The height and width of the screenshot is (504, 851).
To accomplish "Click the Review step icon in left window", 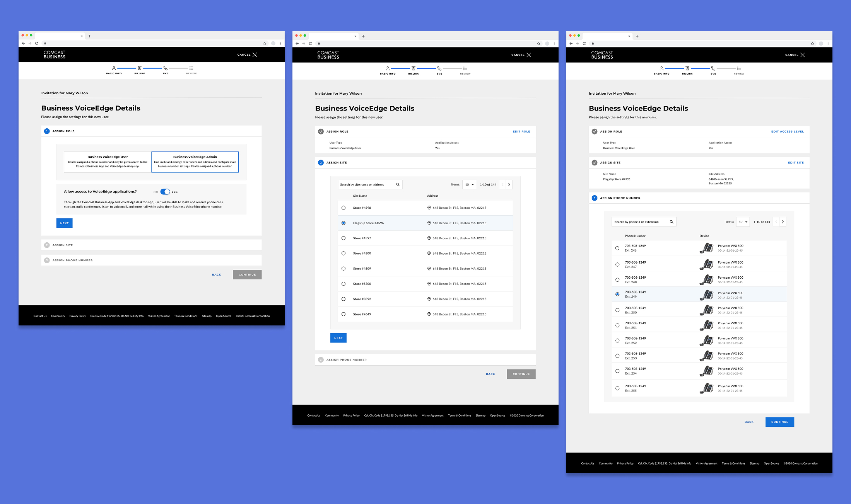I will [x=191, y=68].
